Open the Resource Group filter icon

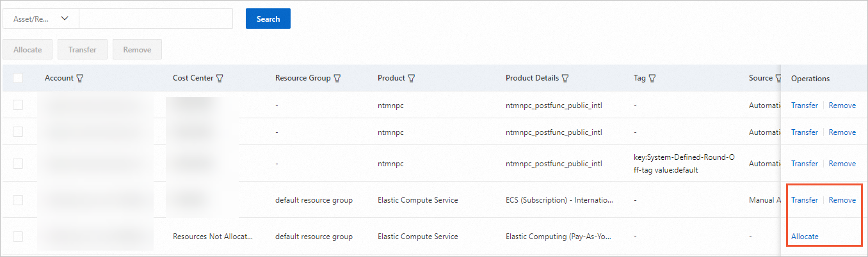coord(337,79)
